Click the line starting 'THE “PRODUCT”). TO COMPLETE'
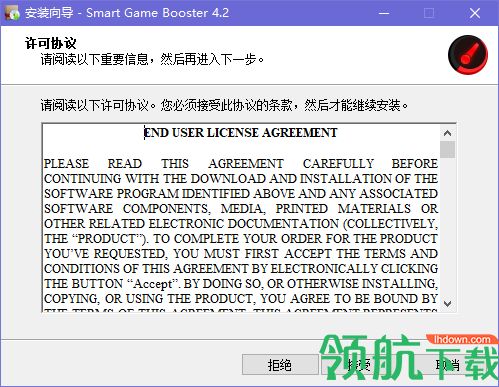The height and width of the screenshot is (387, 499). click(241, 239)
